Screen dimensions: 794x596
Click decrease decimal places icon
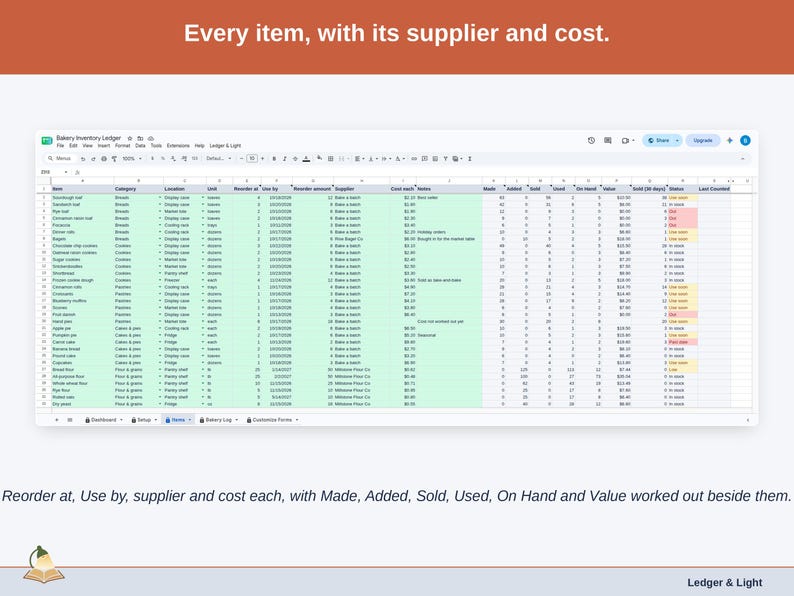click(x=173, y=158)
